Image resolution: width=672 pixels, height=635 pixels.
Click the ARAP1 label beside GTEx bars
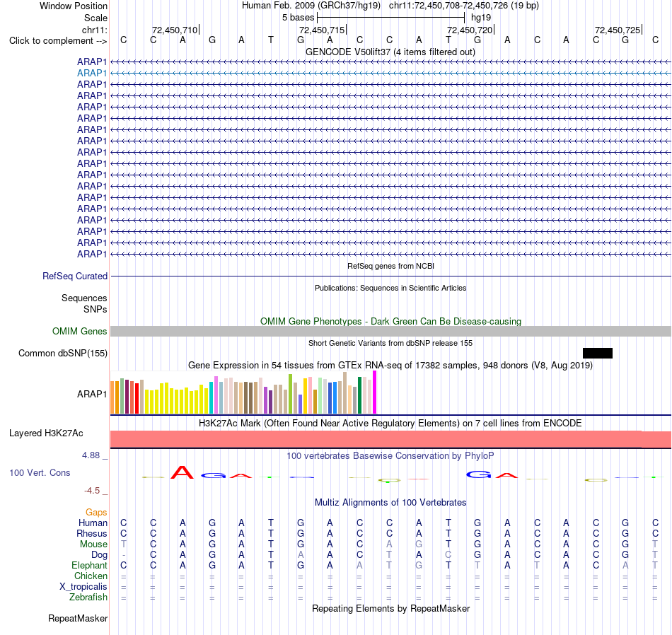click(92, 394)
